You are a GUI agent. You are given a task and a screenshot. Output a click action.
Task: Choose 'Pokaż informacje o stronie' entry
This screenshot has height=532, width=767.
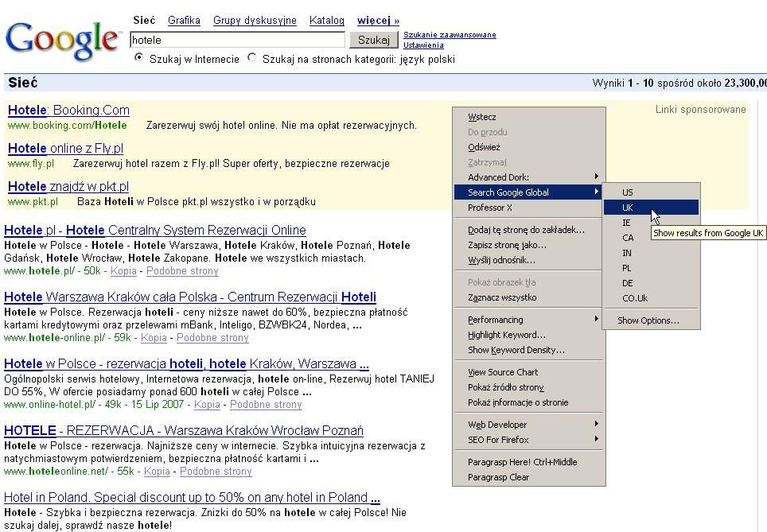click(x=529, y=402)
